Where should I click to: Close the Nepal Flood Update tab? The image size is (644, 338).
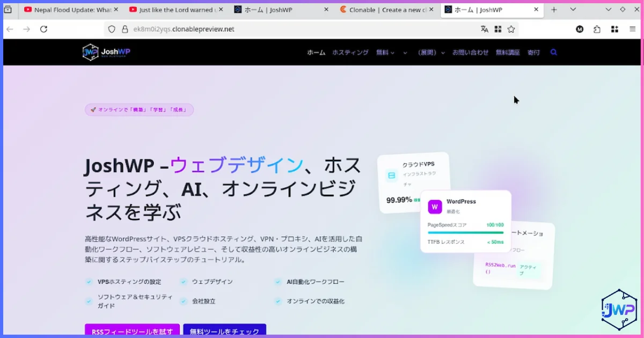coord(115,10)
